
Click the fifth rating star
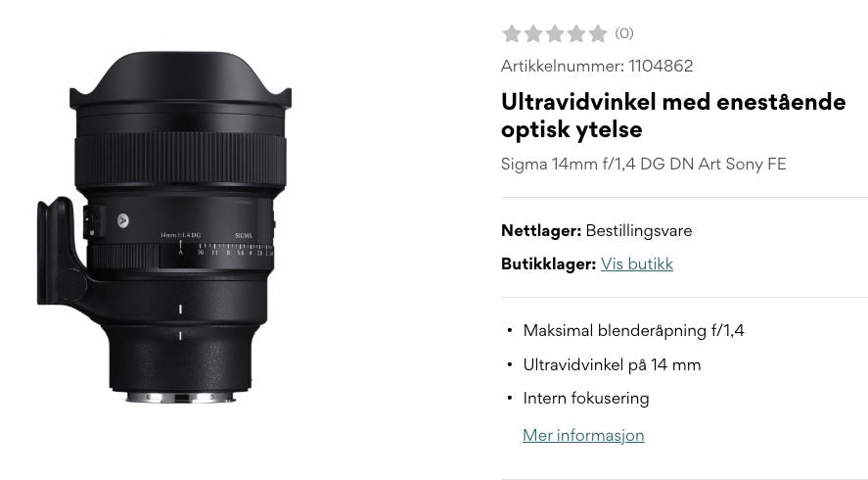pyautogui.click(x=598, y=34)
